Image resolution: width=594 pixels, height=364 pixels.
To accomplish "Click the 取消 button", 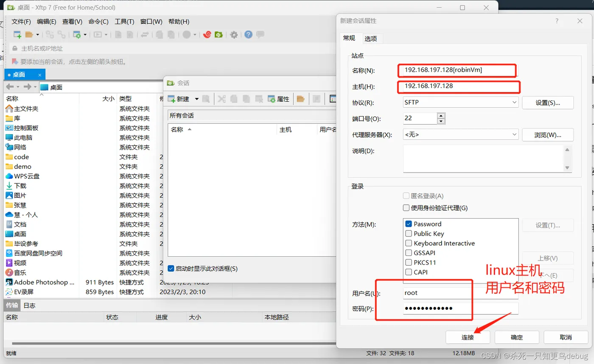I will [x=566, y=337].
